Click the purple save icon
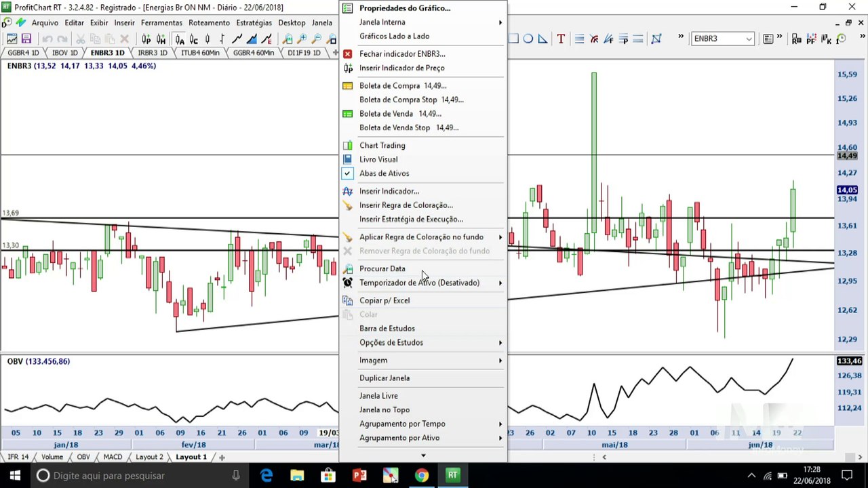This screenshot has width=868, height=488. [x=26, y=39]
